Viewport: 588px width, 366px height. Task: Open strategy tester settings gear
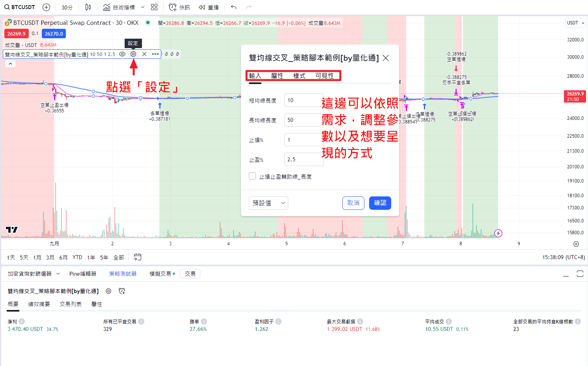pos(108,291)
